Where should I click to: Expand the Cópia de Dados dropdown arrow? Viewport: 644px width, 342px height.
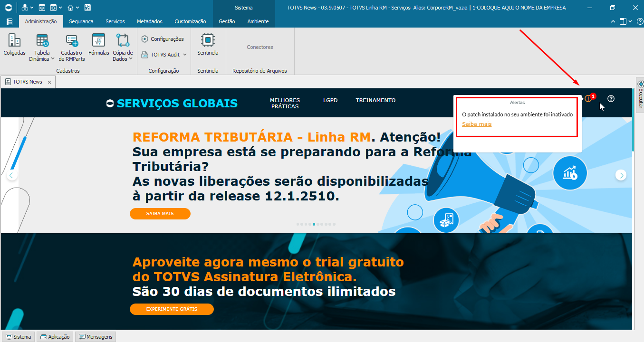click(130, 59)
